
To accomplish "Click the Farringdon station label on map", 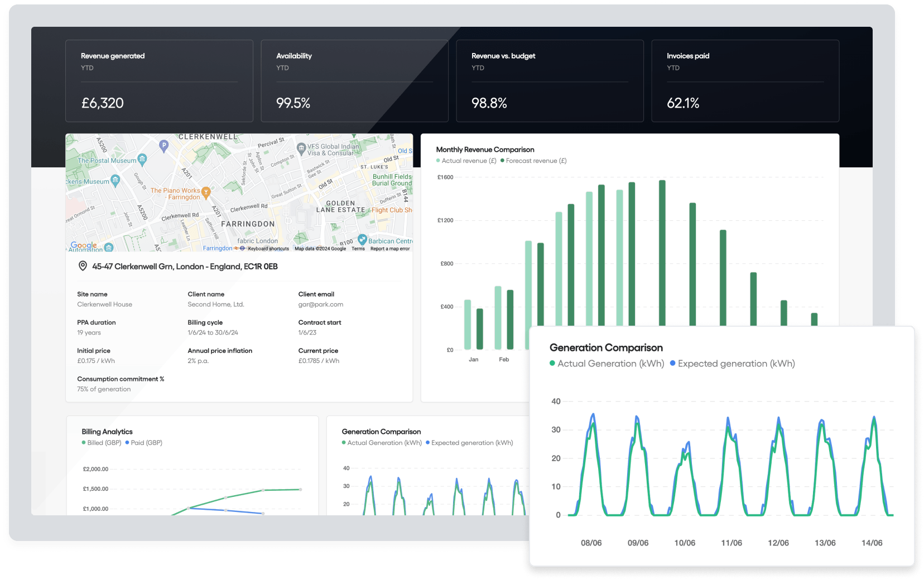I will coord(217,248).
